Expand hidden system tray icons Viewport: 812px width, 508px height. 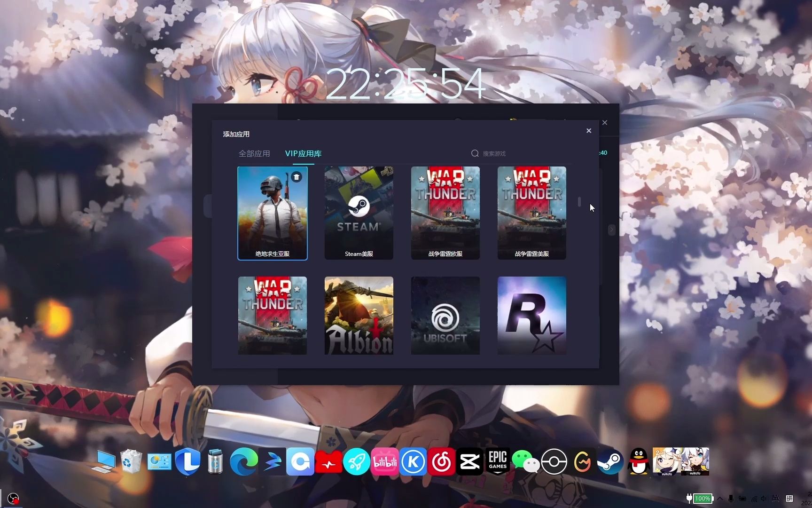(x=720, y=499)
